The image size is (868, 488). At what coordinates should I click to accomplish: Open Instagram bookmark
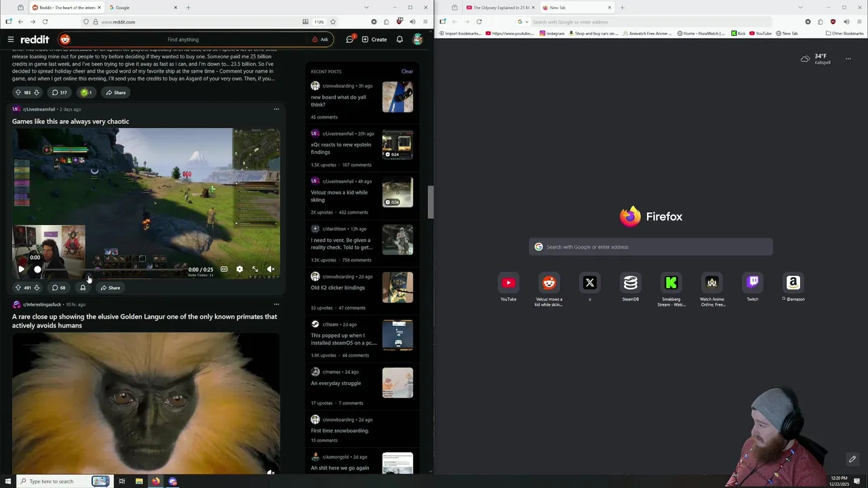click(x=552, y=33)
